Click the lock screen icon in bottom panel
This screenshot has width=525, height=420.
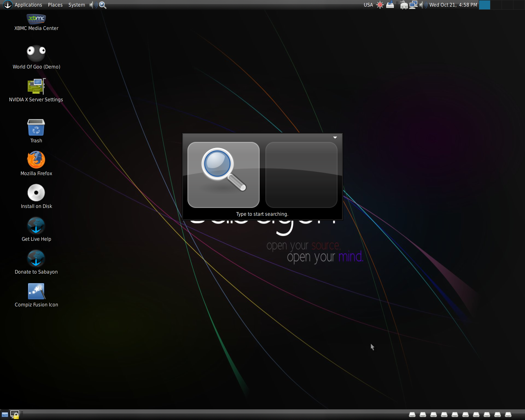(x=15, y=415)
